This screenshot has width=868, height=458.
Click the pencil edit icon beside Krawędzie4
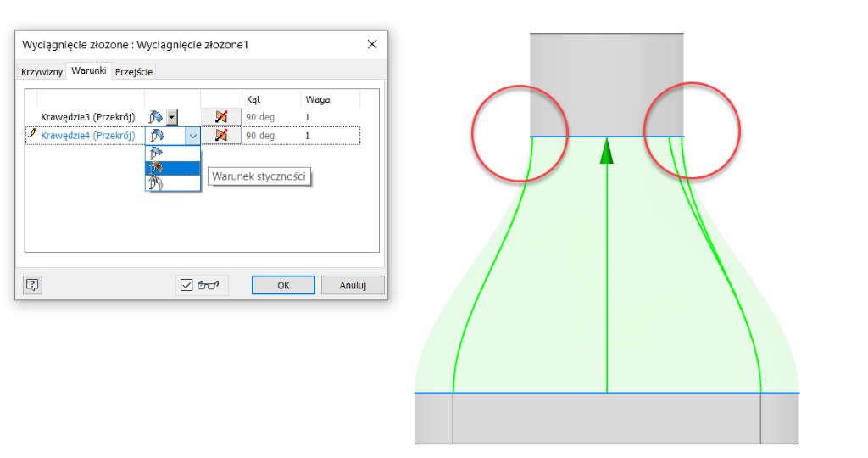coord(32,134)
